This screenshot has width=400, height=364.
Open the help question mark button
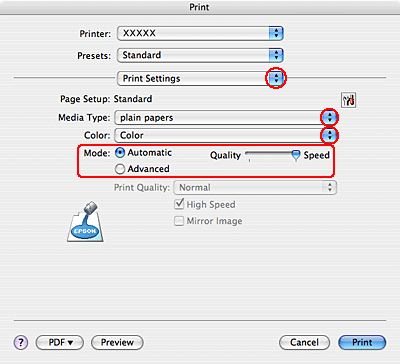click(x=21, y=342)
